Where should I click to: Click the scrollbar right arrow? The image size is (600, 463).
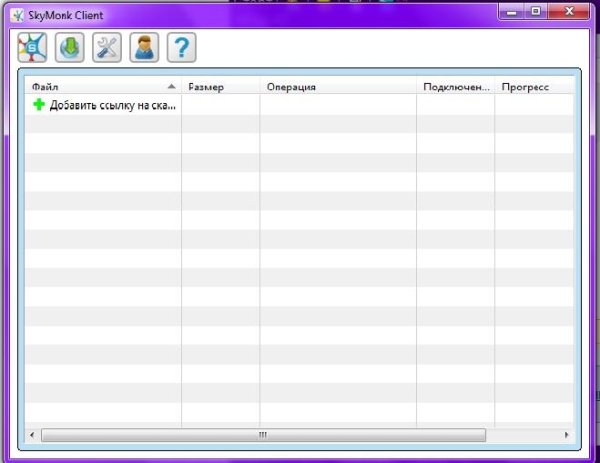567,435
